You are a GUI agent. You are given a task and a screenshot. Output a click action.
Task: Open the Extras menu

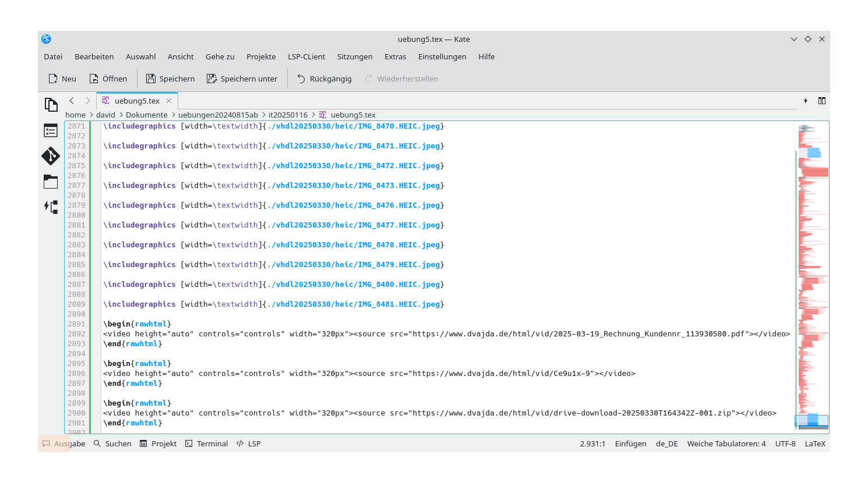point(396,56)
